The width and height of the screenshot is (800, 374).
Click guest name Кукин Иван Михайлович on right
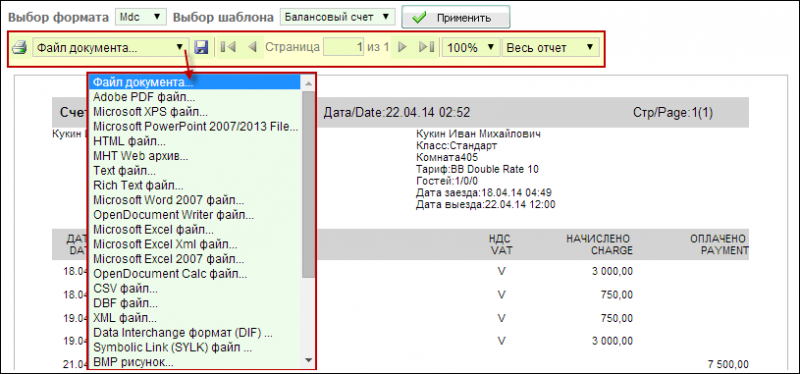[x=478, y=134]
